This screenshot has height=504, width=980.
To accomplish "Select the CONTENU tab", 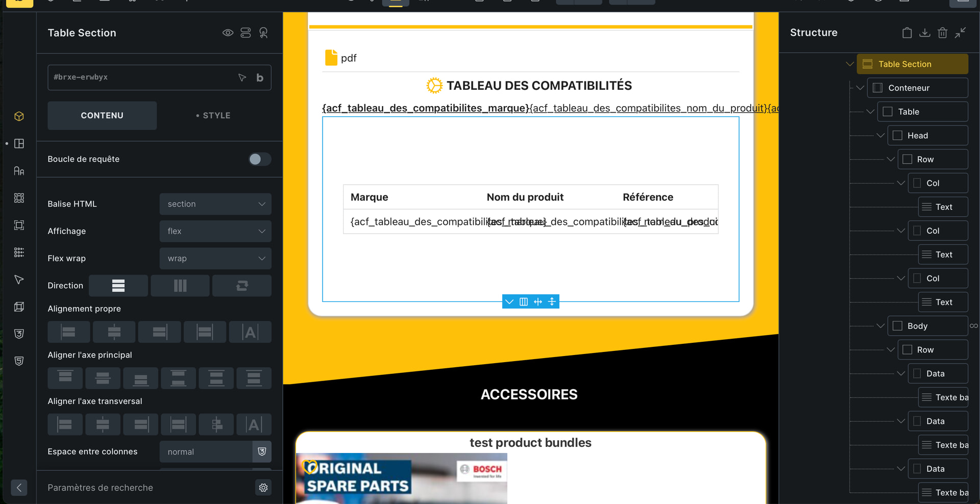I will click(102, 116).
